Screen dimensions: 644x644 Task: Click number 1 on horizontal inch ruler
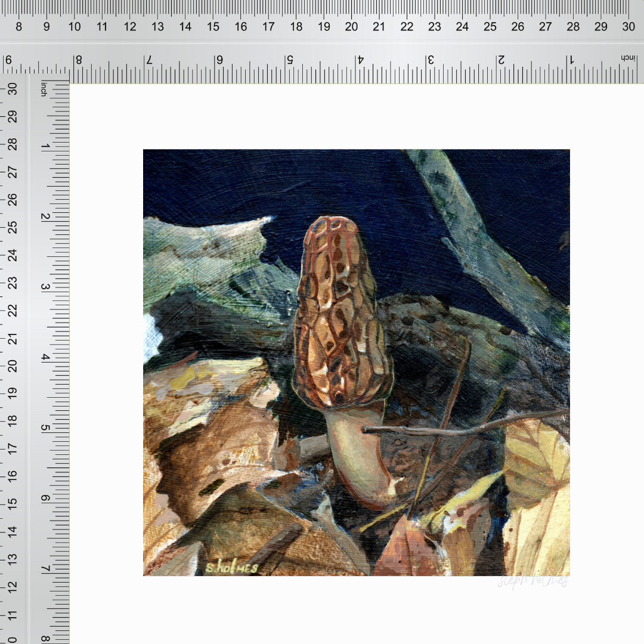(571, 60)
